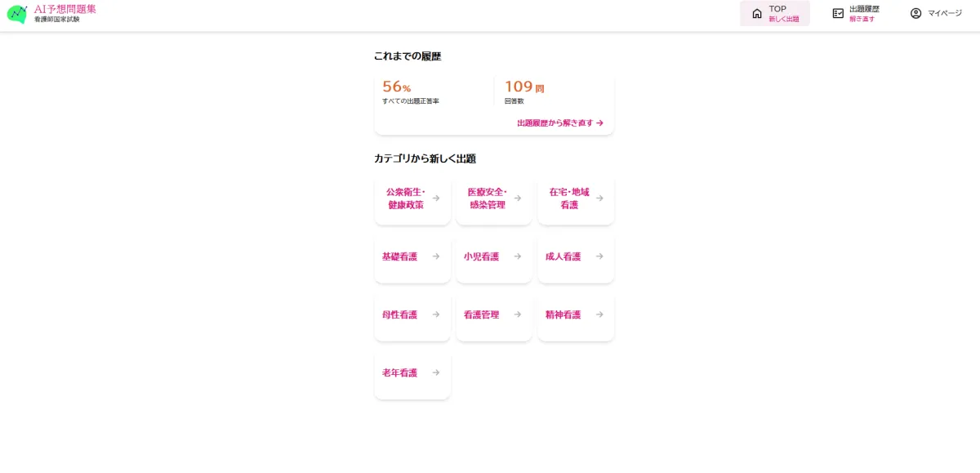Click arrow icon on 老年看護 card
The image size is (980, 473).
[436, 373]
